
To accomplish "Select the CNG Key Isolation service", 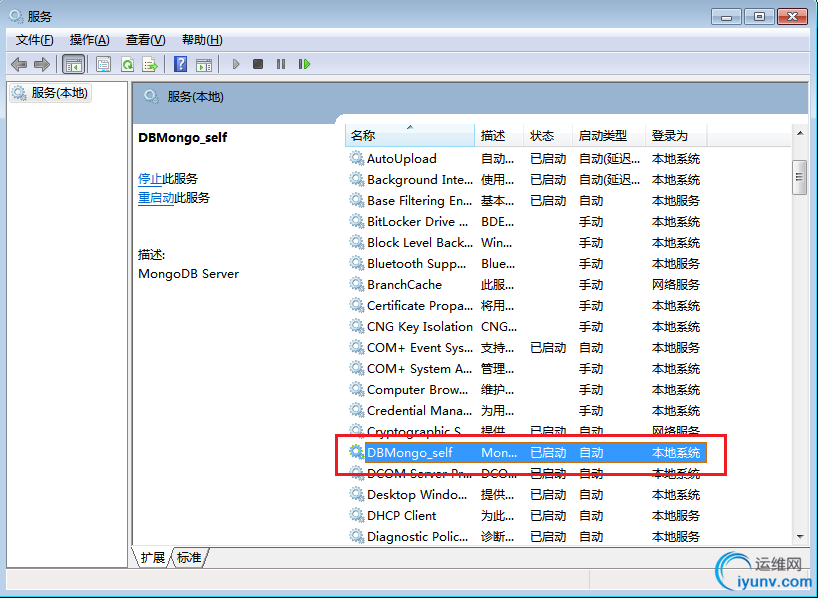I will pos(527,326).
